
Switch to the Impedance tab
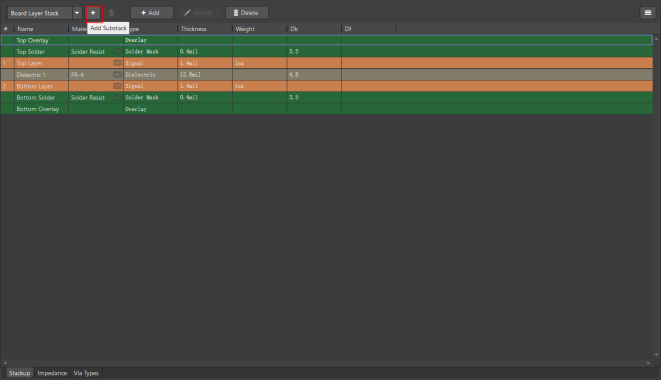pyautogui.click(x=52, y=373)
